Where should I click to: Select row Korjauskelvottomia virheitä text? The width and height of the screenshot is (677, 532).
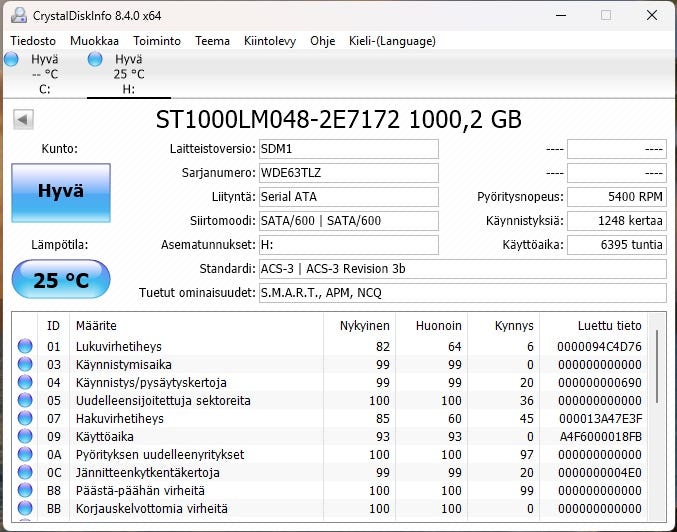(152, 508)
